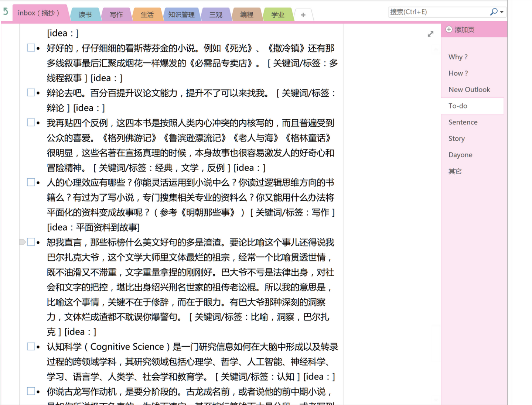The height and width of the screenshot is (405, 532).
Task: Check the to-do box for 辩论去吧 note
Action: pyautogui.click(x=31, y=92)
